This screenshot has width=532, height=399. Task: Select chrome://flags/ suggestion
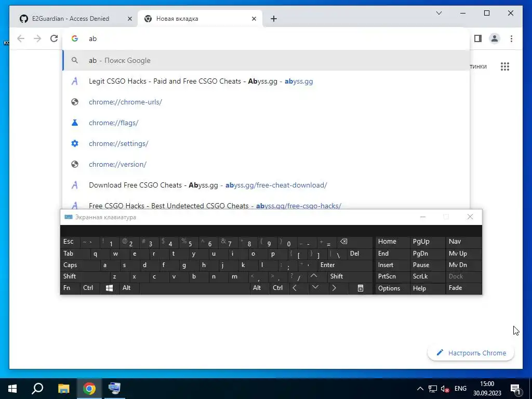coord(267,123)
